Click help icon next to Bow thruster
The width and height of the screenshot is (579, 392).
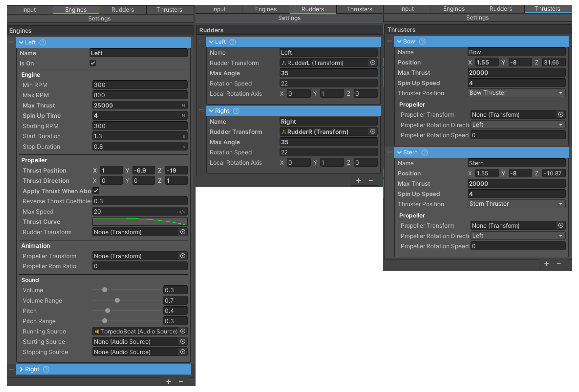[x=422, y=41]
